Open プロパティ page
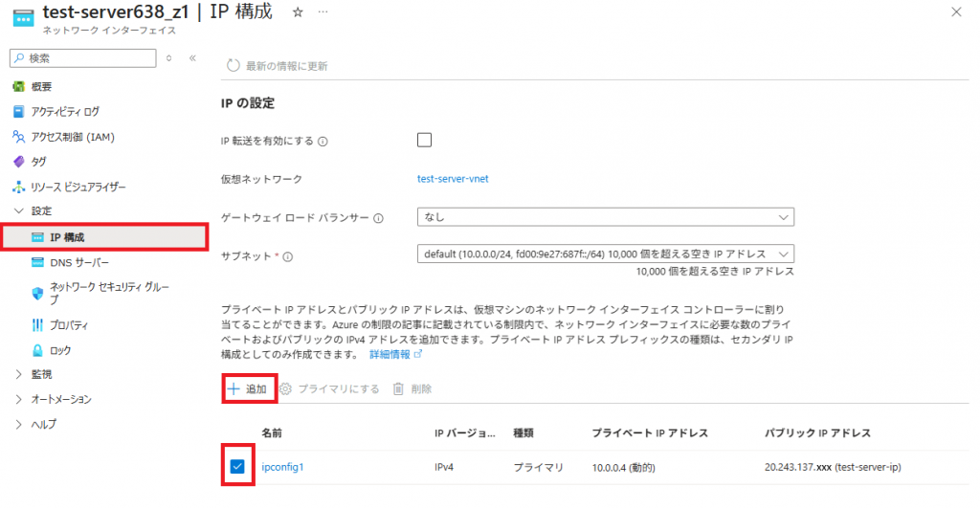This screenshot has width=980, height=509. pos(69,325)
